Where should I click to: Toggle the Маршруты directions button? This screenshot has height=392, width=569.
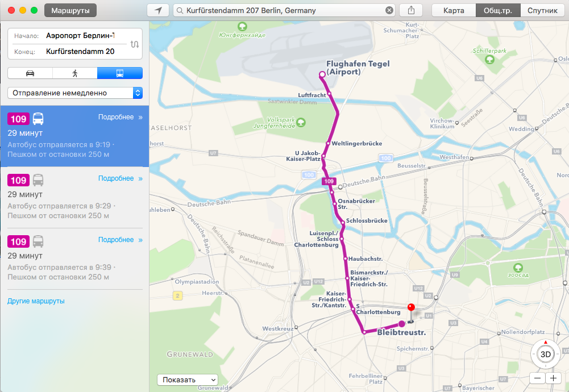[70, 11]
